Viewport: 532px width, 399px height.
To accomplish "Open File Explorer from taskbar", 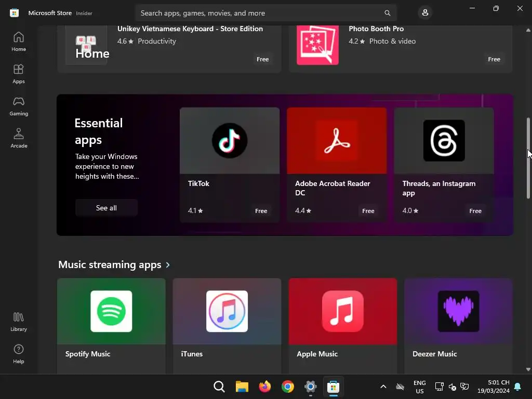I will coord(242,387).
